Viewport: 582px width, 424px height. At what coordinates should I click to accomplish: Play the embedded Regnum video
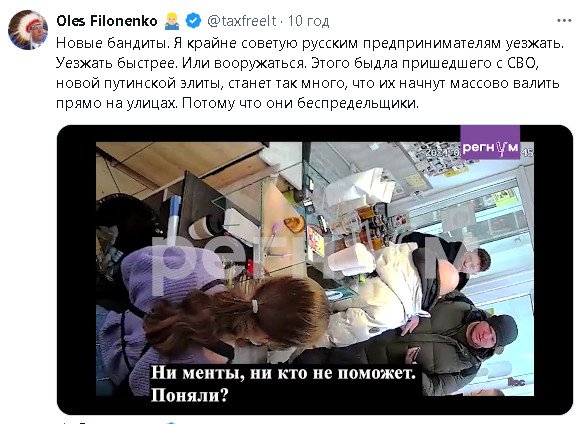pos(315,270)
